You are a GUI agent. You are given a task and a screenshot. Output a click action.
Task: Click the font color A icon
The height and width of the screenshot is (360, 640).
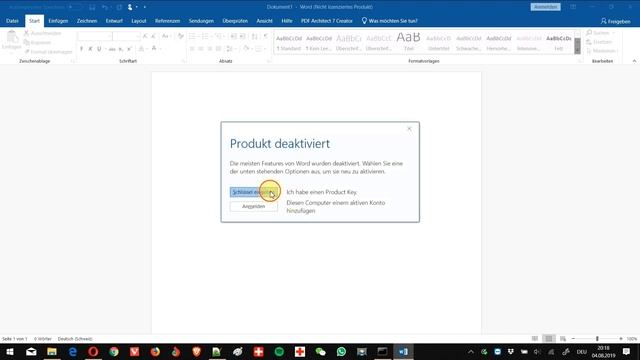pyautogui.click(x=154, y=49)
